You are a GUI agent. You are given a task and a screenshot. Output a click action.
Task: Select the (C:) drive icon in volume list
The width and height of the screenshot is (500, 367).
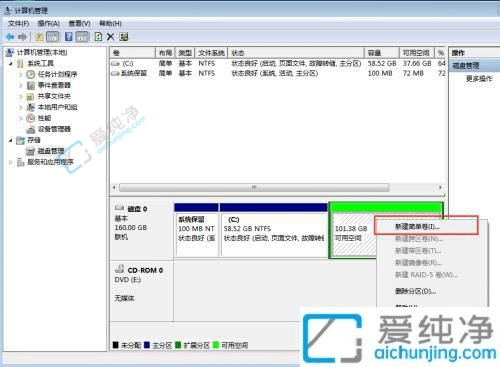pos(116,63)
